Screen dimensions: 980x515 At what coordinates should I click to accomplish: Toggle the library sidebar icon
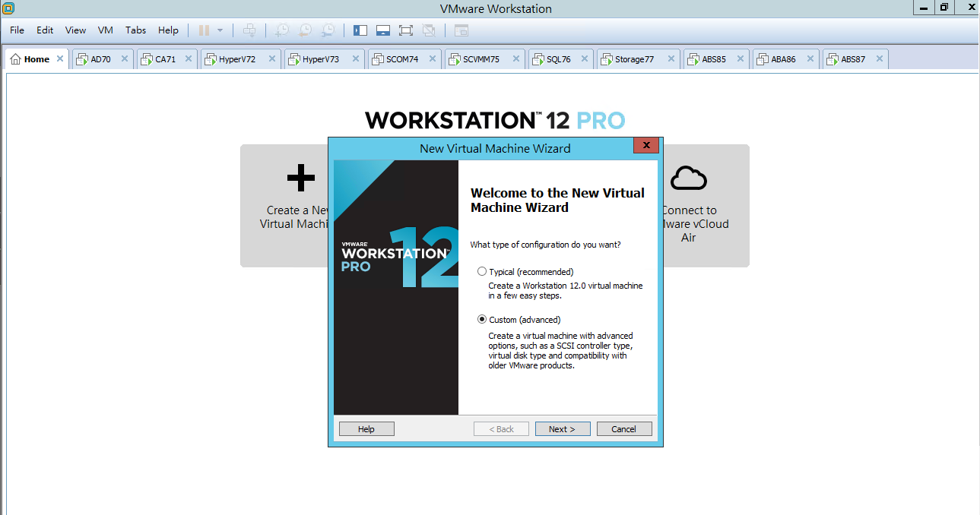[x=360, y=30]
